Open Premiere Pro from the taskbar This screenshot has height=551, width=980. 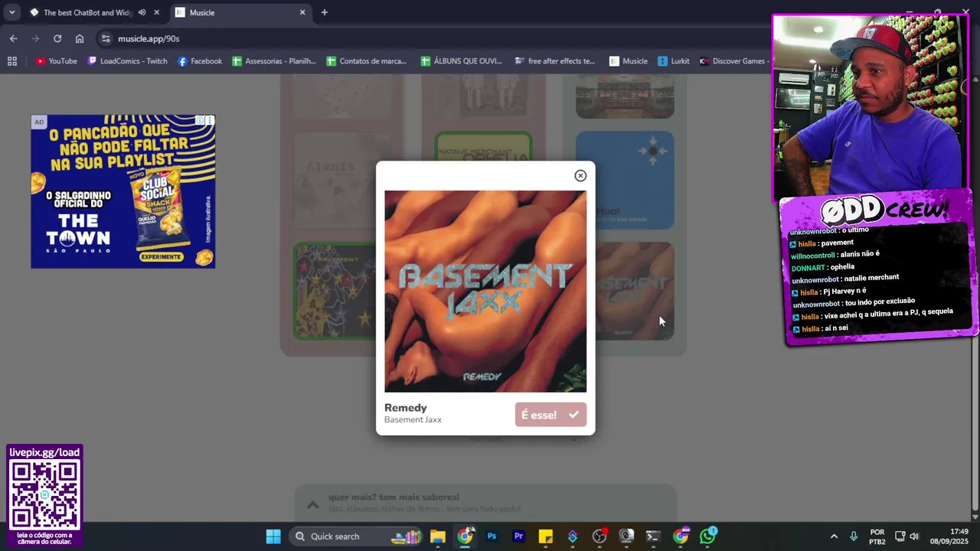518,536
